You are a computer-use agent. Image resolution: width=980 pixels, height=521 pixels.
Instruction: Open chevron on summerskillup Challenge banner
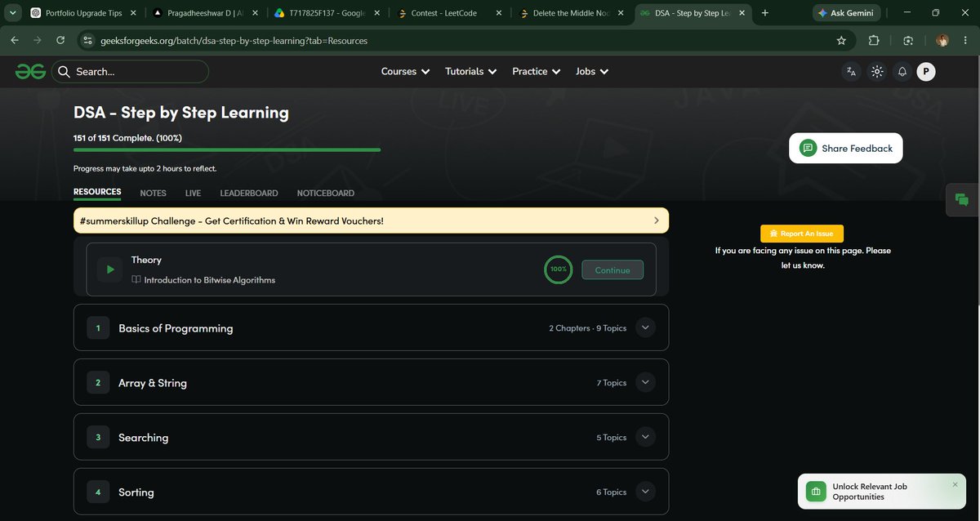click(657, 220)
